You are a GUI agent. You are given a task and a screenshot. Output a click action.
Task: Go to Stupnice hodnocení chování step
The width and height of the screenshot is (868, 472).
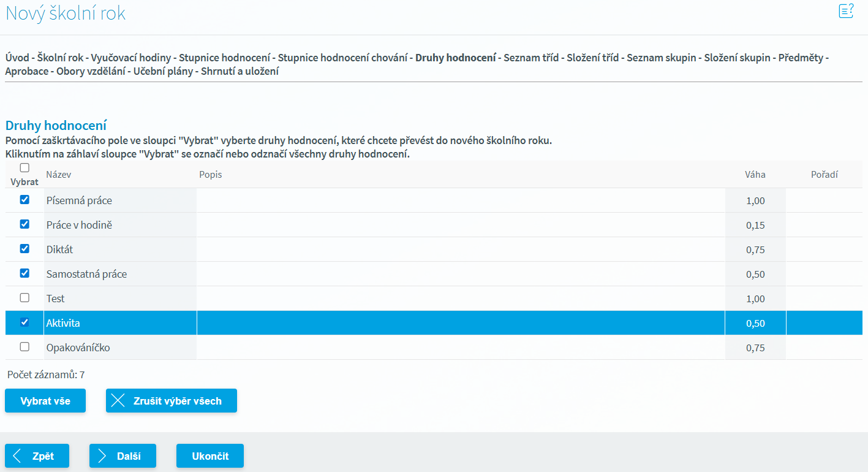pyautogui.click(x=342, y=58)
